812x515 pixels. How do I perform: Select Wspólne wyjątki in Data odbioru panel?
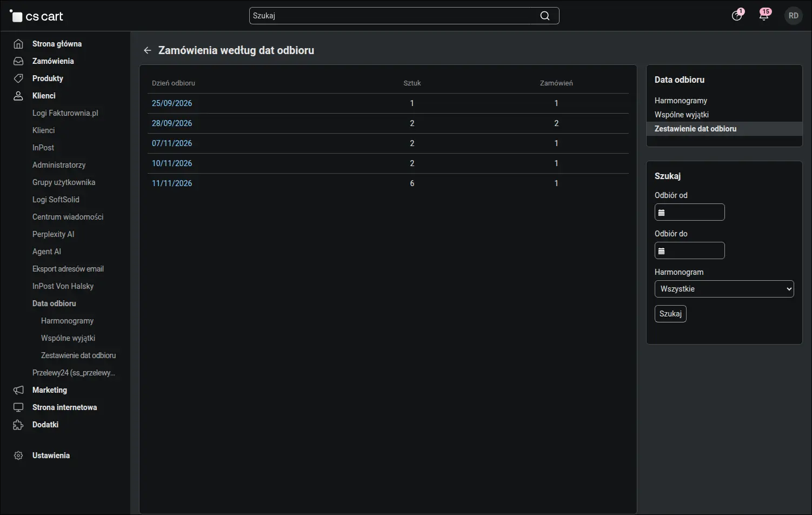(x=681, y=115)
